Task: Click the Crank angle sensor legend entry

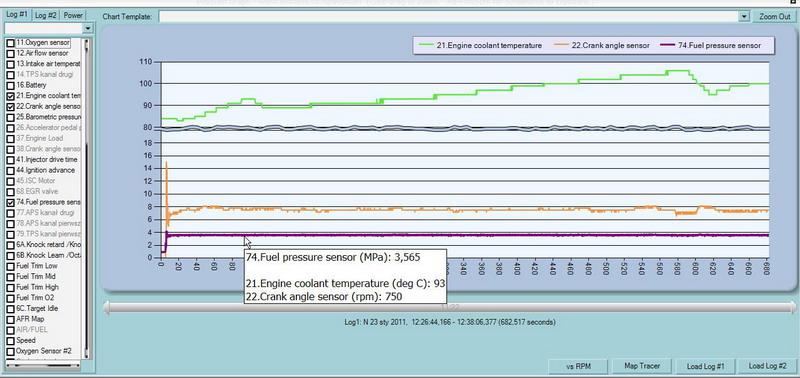Action: click(x=602, y=45)
